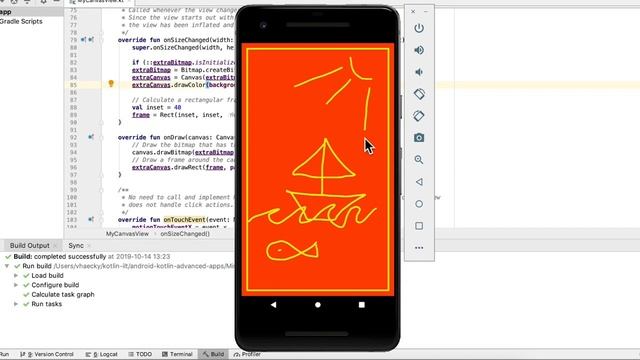Open the Version Control tool window
Screen dimensions: 640x360
click(x=47, y=354)
